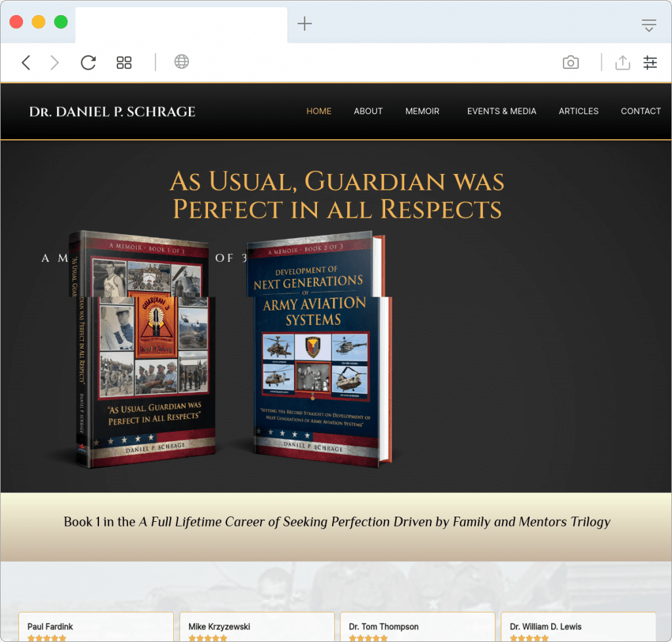Click the 'Book 1 in the' trilogy subtitle
Viewport: 672px width, 642px height.
click(x=337, y=522)
